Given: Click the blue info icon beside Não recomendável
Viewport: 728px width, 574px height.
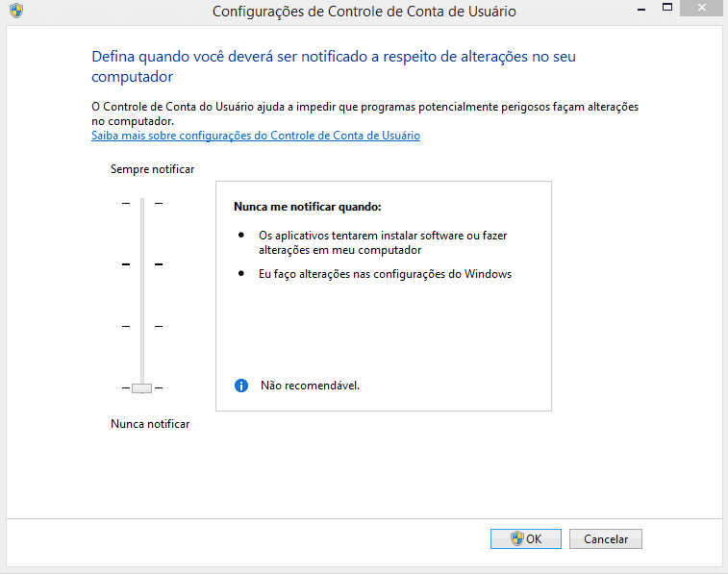Looking at the screenshot, I should pos(241,386).
